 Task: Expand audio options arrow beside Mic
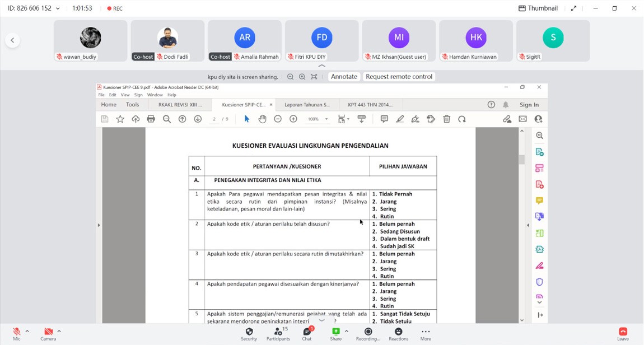pos(27,331)
